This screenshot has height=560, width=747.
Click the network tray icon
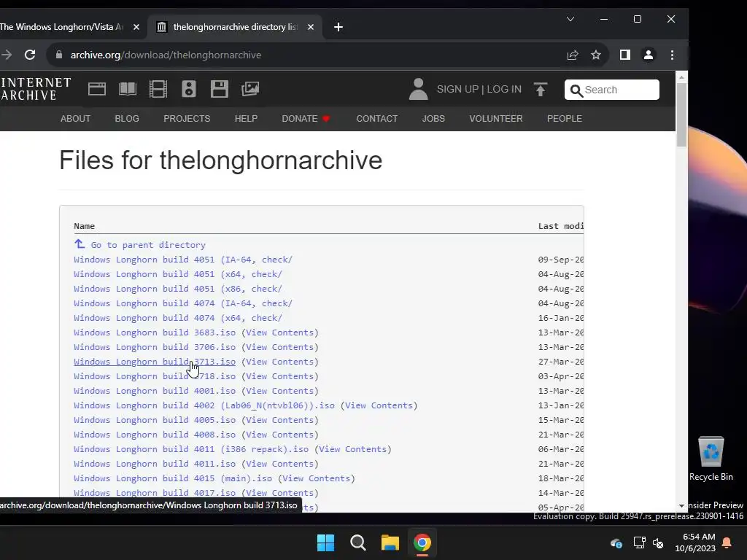point(639,542)
